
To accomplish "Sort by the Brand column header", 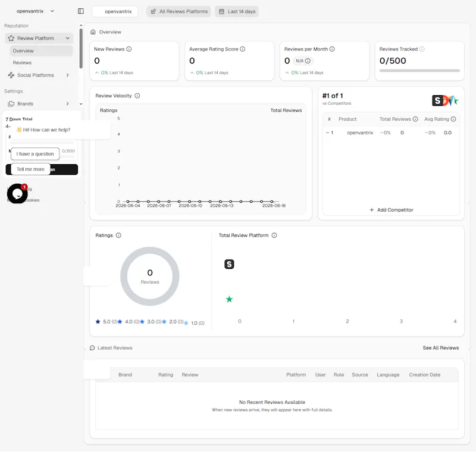I will (125, 375).
